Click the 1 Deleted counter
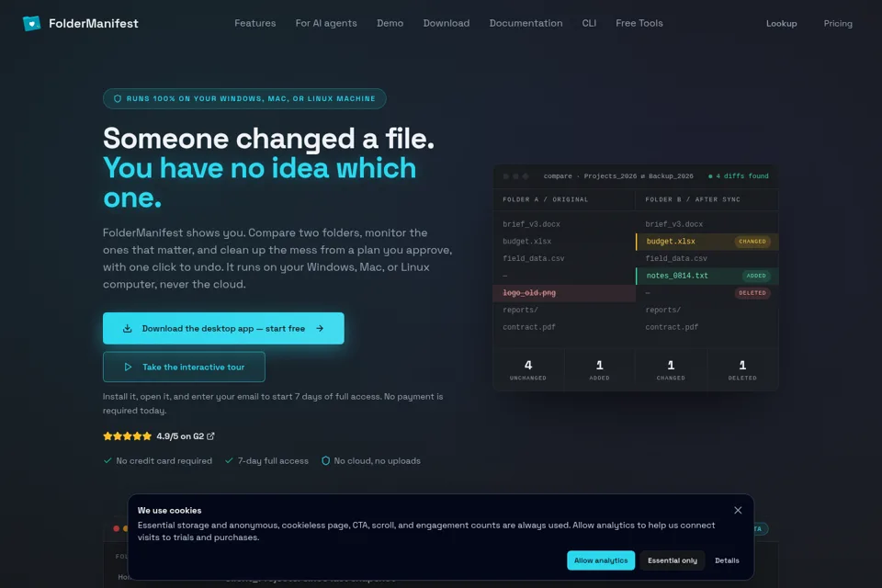 (742, 369)
